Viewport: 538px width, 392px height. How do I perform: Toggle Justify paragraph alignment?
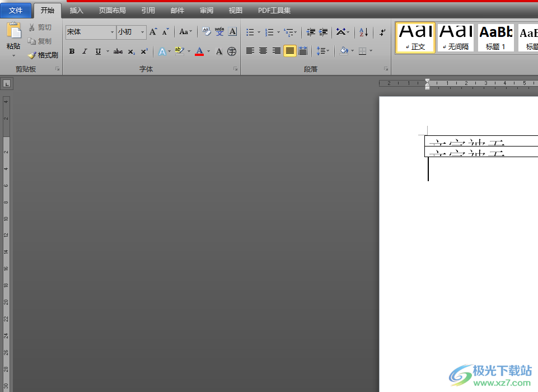[290, 51]
